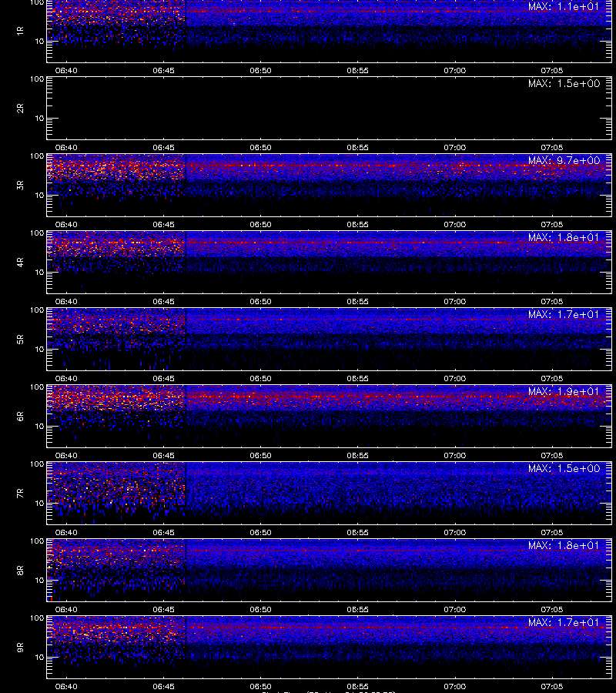This screenshot has width=616, height=693.
Task: Select the MAX: 1.8e+01 readout in 4R
Action: click(564, 237)
